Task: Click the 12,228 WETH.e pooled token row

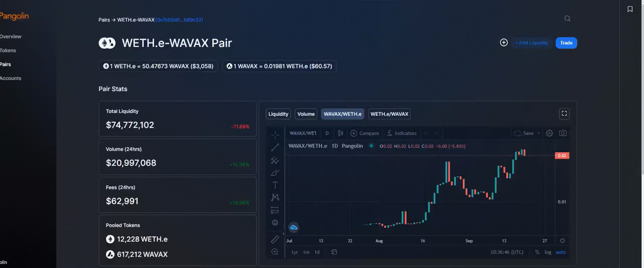Action: pyautogui.click(x=137, y=239)
